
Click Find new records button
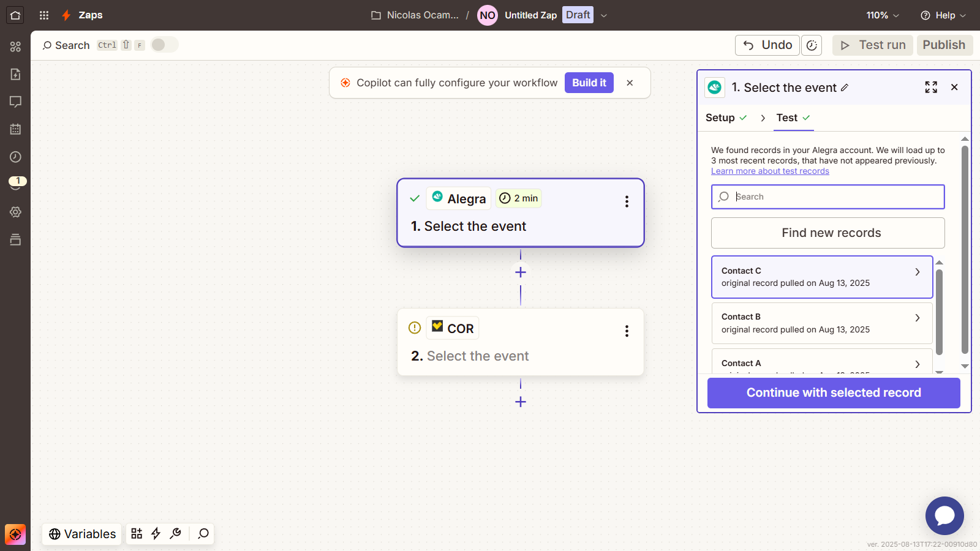[828, 233]
